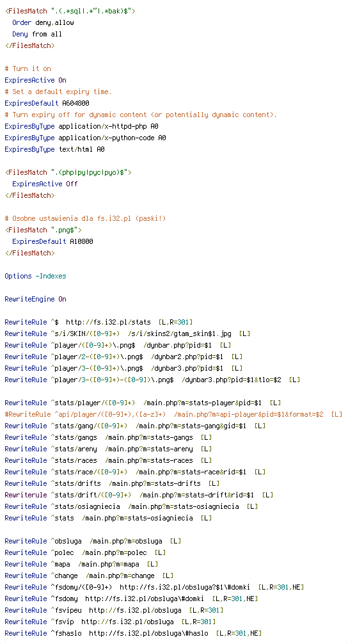The width and height of the screenshot is (348, 644).
Task: Click the ^polec rewrite rule line
Action: tap(85, 552)
